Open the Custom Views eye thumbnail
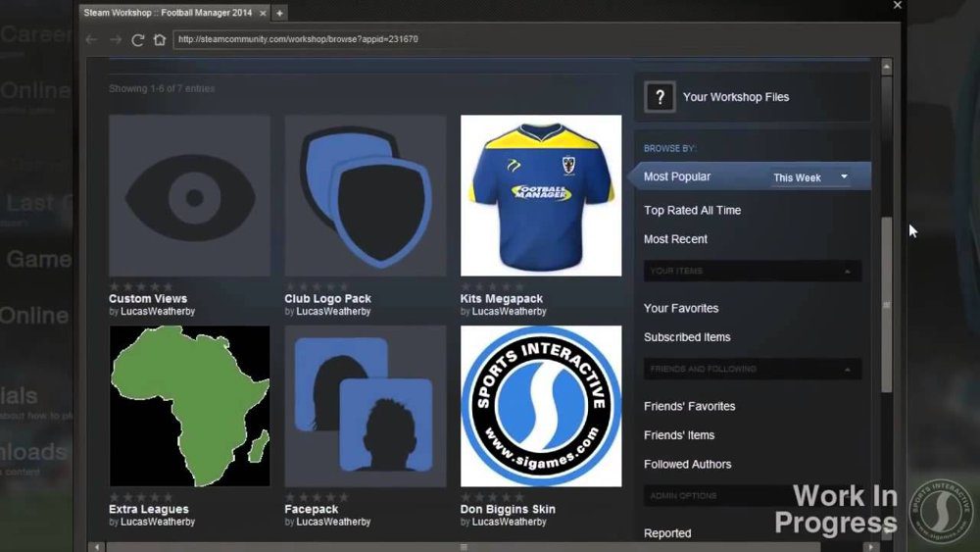This screenshot has height=552, width=980. [x=189, y=196]
